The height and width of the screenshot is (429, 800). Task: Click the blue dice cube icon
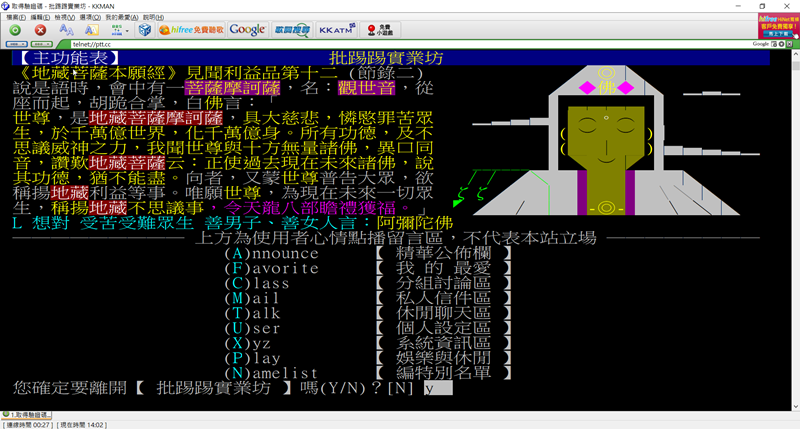pyautogui.click(x=145, y=30)
